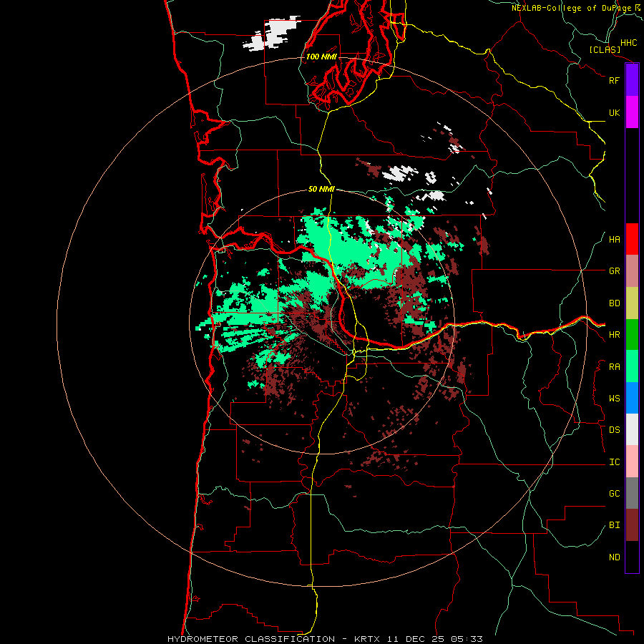Click the [CLAS] legend header
Screen dimensions: 644x644
605,50
